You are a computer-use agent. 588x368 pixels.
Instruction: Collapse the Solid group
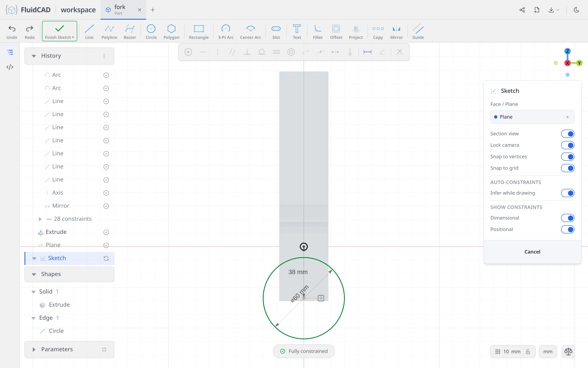click(33, 292)
